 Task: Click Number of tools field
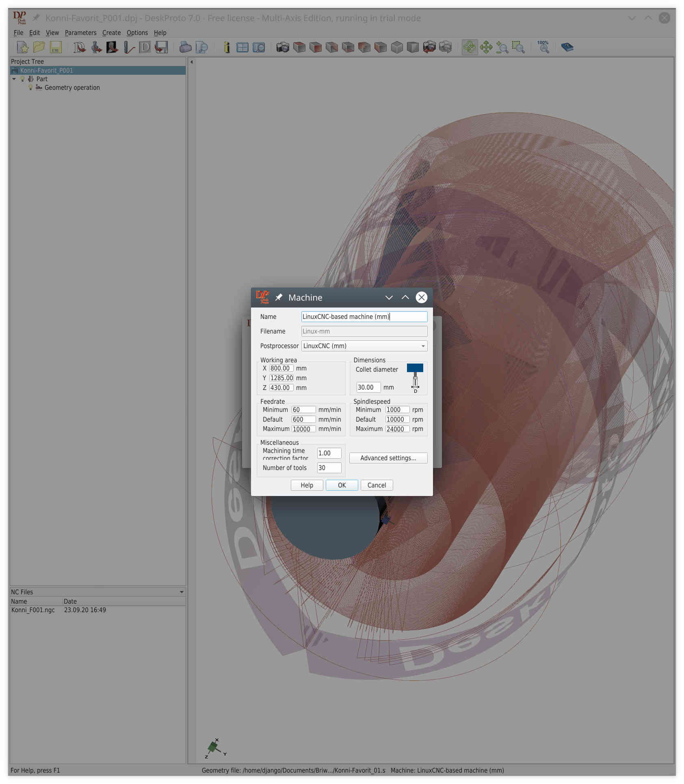329,468
